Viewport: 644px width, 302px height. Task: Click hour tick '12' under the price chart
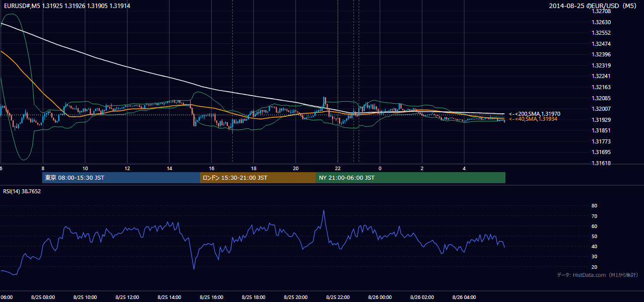click(x=127, y=168)
